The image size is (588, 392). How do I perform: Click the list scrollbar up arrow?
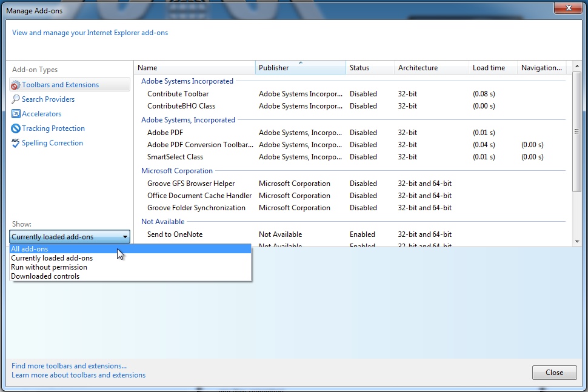click(x=577, y=66)
